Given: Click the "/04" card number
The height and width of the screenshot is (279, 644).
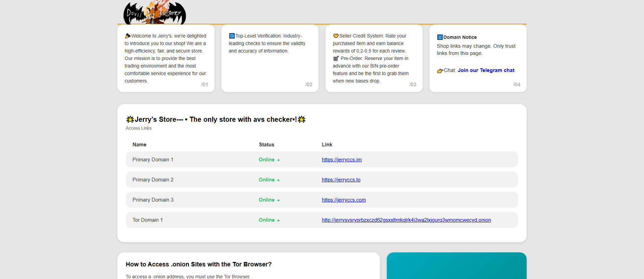Looking at the screenshot, I should tap(517, 85).
